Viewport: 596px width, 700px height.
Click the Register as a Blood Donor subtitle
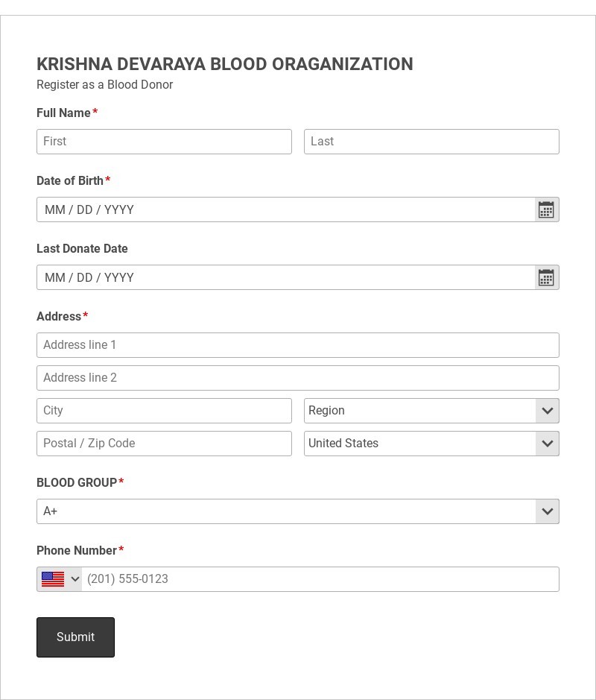click(105, 84)
